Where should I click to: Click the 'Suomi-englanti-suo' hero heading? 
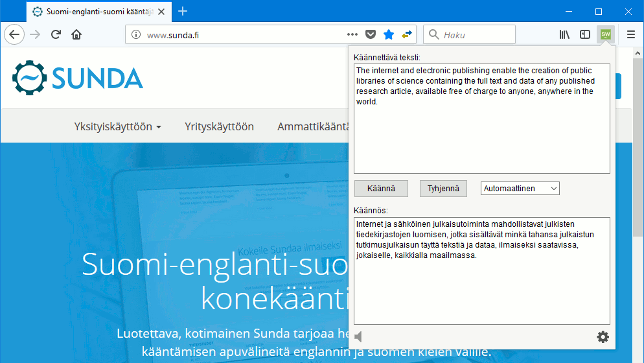pyautogui.click(x=215, y=264)
